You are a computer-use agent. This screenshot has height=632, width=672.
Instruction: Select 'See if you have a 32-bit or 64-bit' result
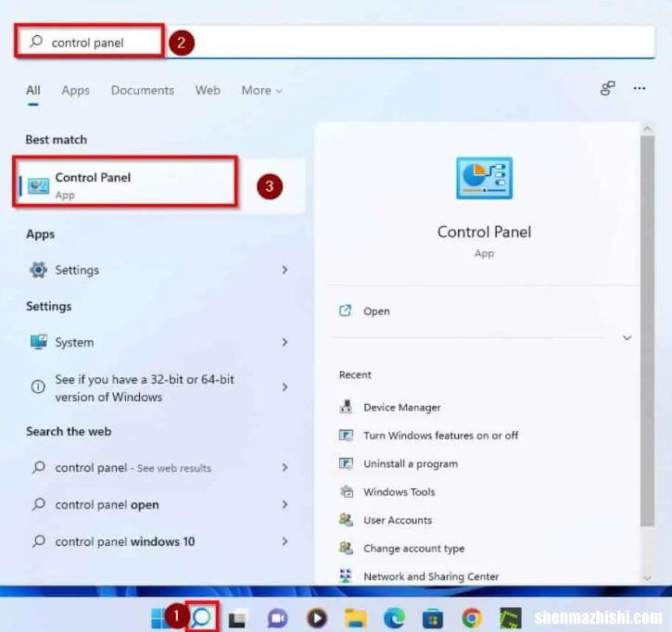[x=159, y=387]
